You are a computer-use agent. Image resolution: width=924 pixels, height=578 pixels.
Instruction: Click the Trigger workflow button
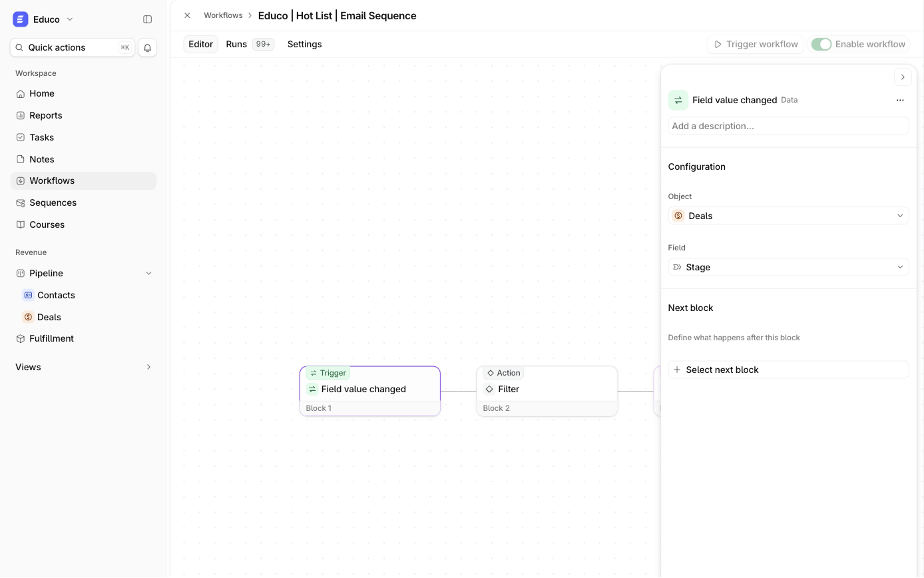[756, 44]
